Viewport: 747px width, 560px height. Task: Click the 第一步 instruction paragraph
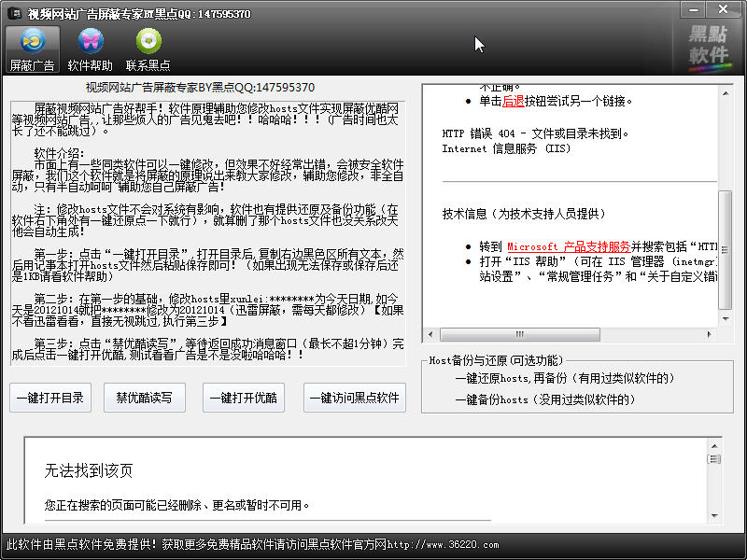pyautogui.click(x=207, y=265)
